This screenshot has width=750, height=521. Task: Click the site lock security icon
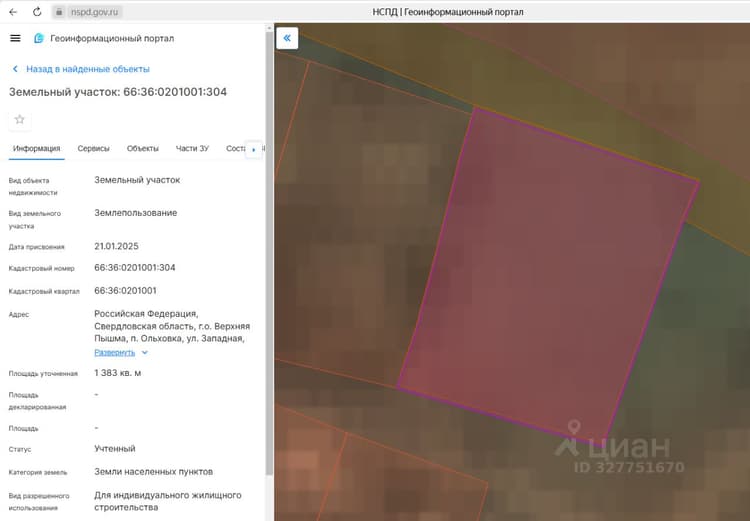(59, 12)
